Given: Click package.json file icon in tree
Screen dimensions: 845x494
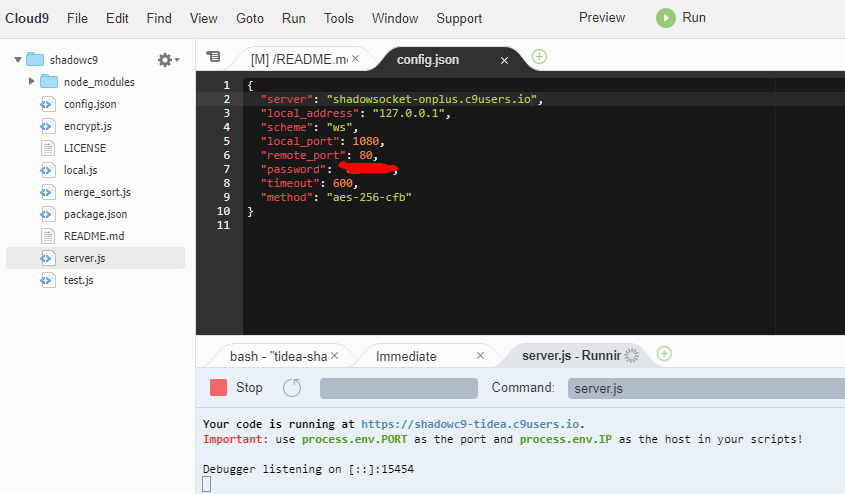Looking at the screenshot, I should point(48,214).
